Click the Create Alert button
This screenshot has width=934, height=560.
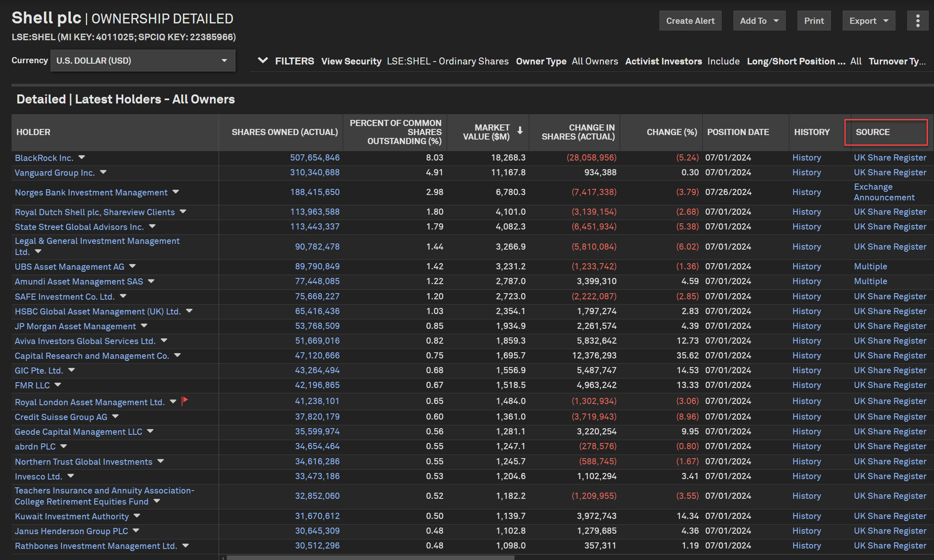pyautogui.click(x=690, y=21)
